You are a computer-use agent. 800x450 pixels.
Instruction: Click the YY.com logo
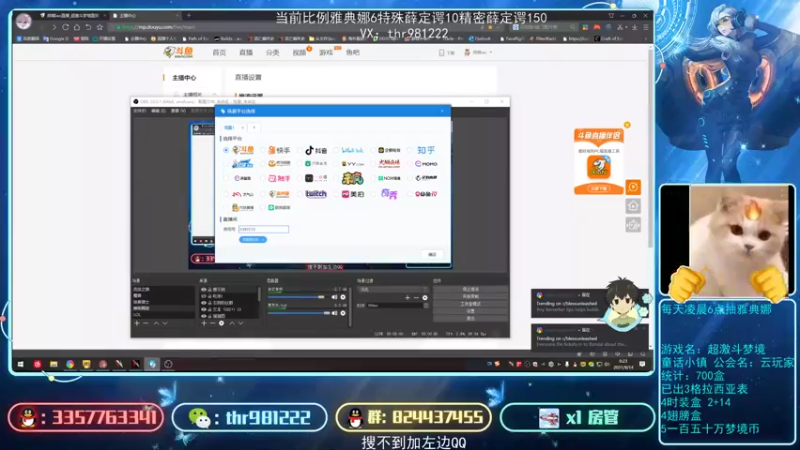pyautogui.click(x=353, y=164)
